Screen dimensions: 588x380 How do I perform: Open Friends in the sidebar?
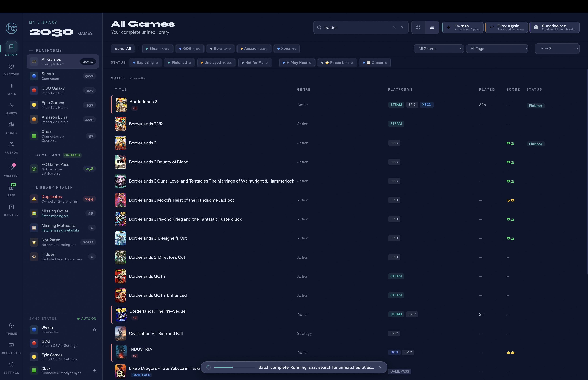click(11, 144)
